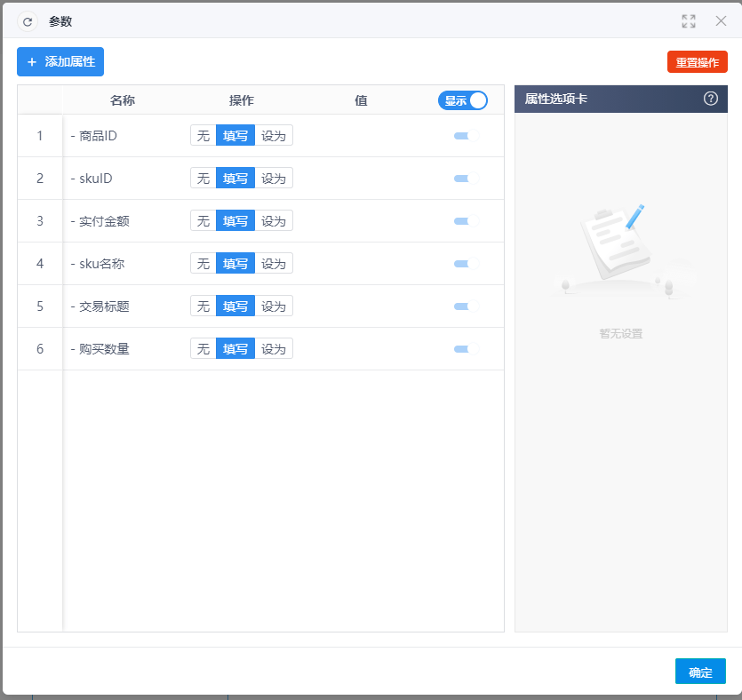Toggle the switch for 实付金额 row
Screen dimensions: 742x700
[467, 221]
